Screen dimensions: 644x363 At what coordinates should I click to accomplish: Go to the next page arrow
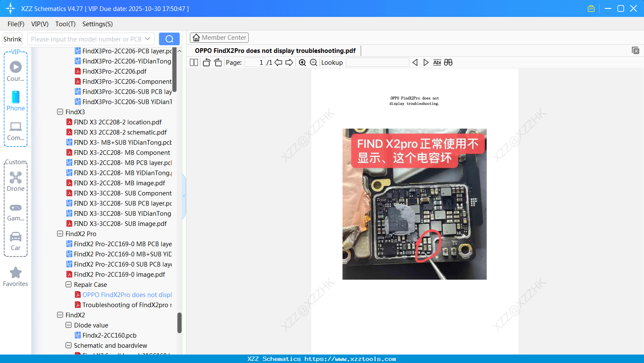pos(289,63)
